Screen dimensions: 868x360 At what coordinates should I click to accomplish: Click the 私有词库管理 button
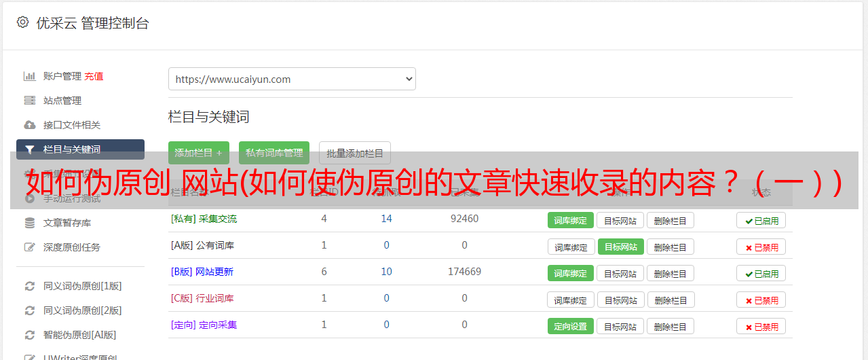274,153
